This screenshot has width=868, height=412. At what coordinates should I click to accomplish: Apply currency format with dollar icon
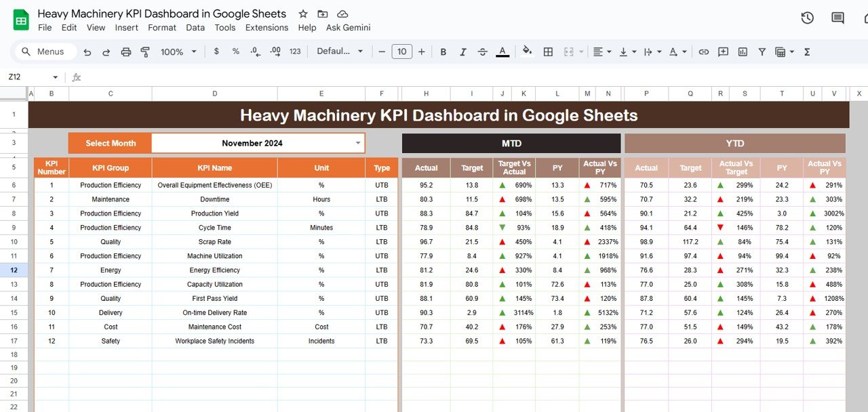tap(216, 52)
